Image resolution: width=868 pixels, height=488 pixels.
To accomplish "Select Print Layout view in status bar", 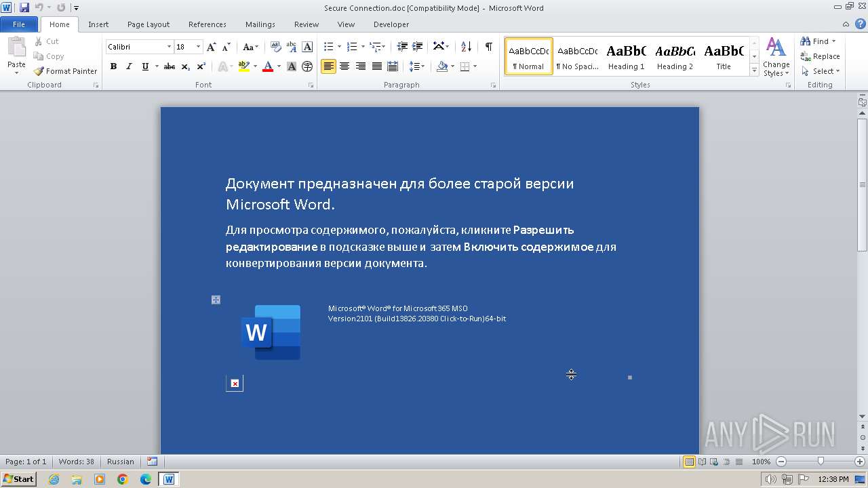I will pyautogui.click(x=689, y=462).
